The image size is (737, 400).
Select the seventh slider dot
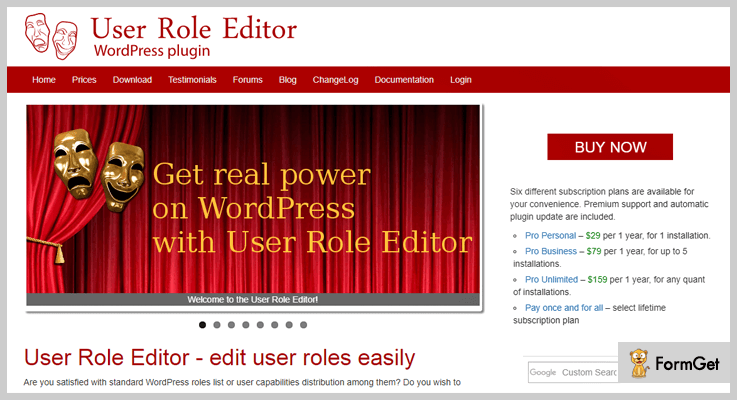(x=289, y=325)
